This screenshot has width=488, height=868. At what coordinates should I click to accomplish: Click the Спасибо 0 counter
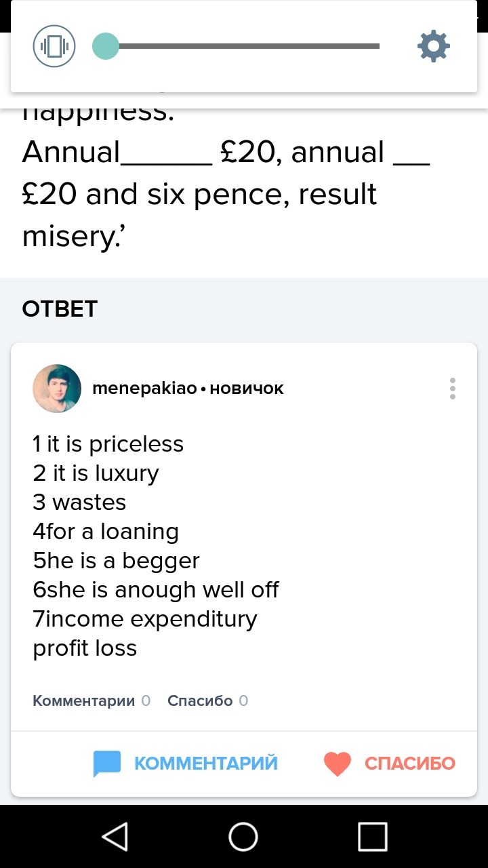(207, 701)
